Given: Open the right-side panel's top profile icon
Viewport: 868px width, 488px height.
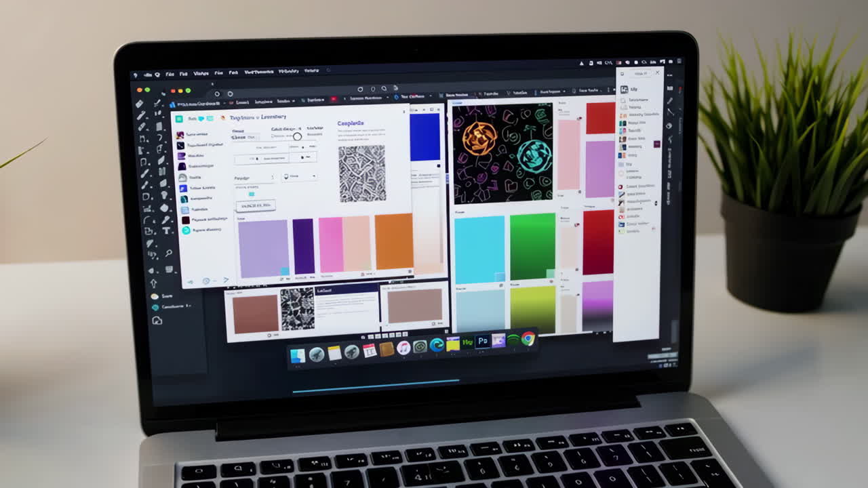Looking at the screenshot, I should pyautogui.click(x=625, y=89).
